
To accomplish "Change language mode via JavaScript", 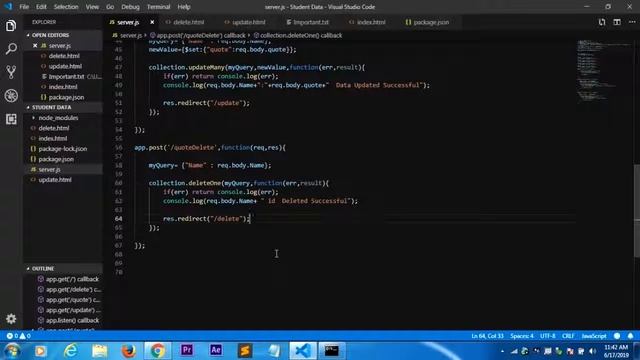I will click(x=594, y=336).
